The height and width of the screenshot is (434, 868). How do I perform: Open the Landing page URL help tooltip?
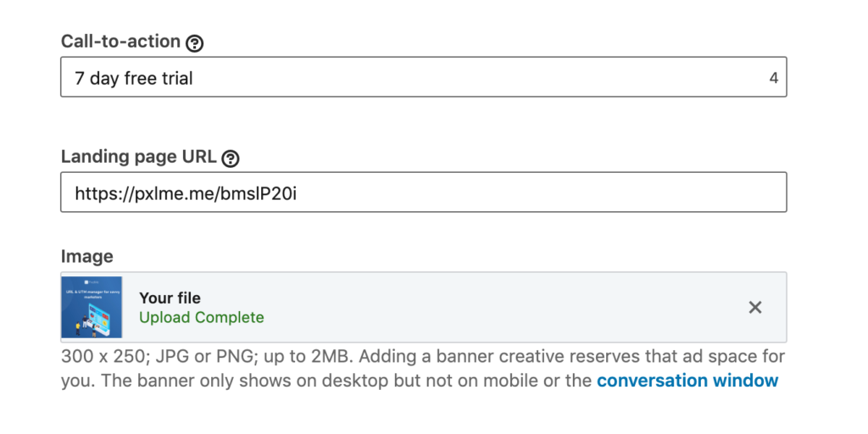(231, 158)
